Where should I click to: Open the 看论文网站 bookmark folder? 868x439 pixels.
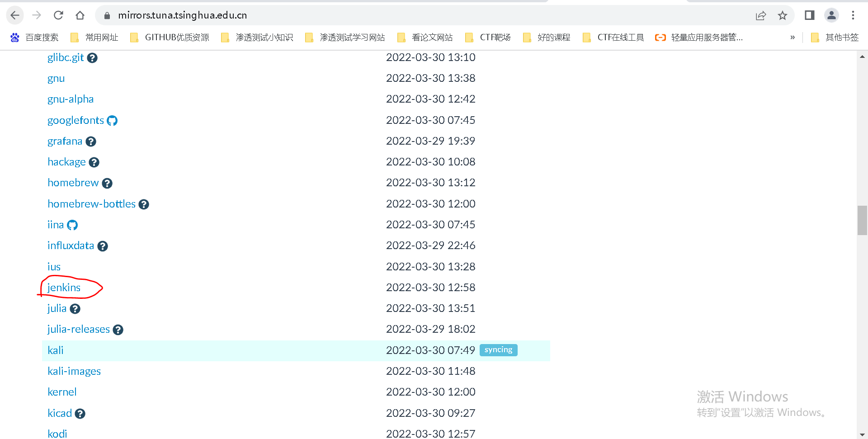tap(425, 38)
